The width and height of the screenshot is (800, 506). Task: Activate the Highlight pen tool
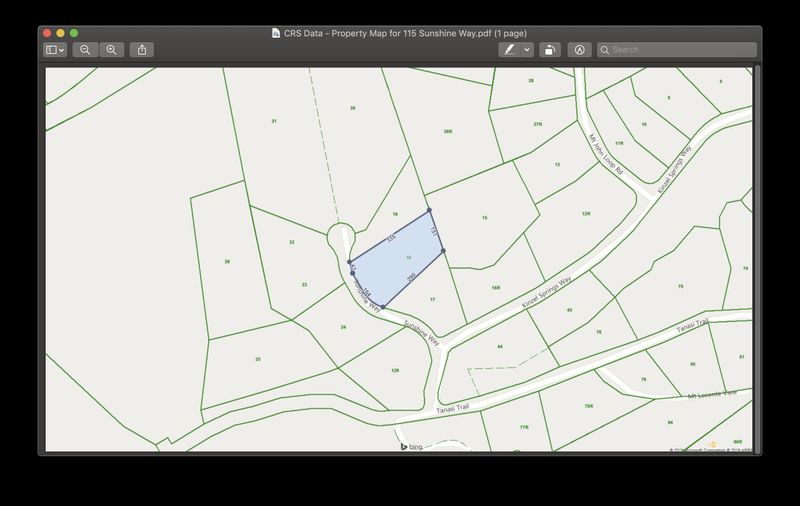point(510,49)
